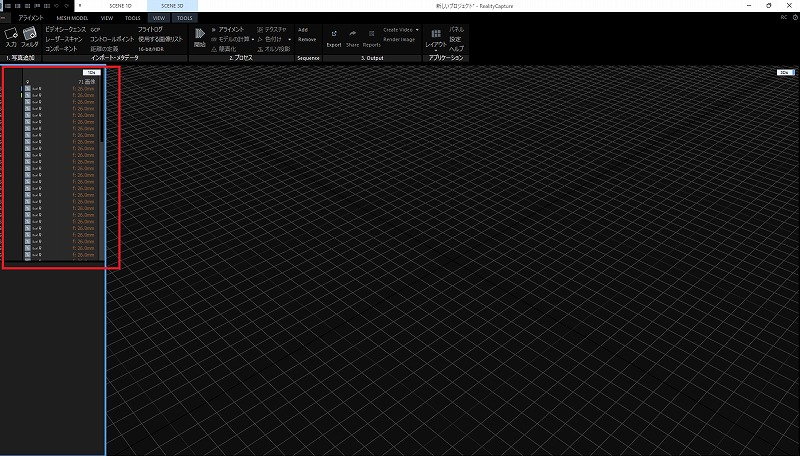Click オルソ投影 (Ortho projection) tool

(x=273, y=49)
